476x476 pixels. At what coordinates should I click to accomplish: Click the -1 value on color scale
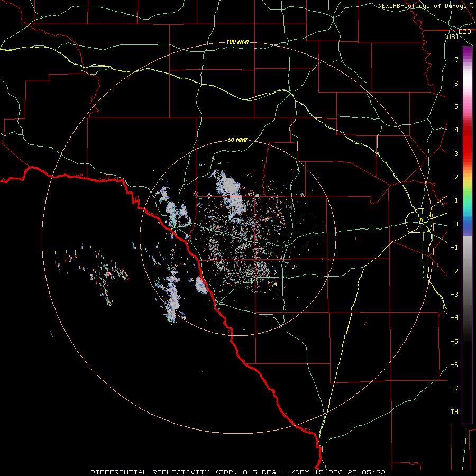[454, 247]
